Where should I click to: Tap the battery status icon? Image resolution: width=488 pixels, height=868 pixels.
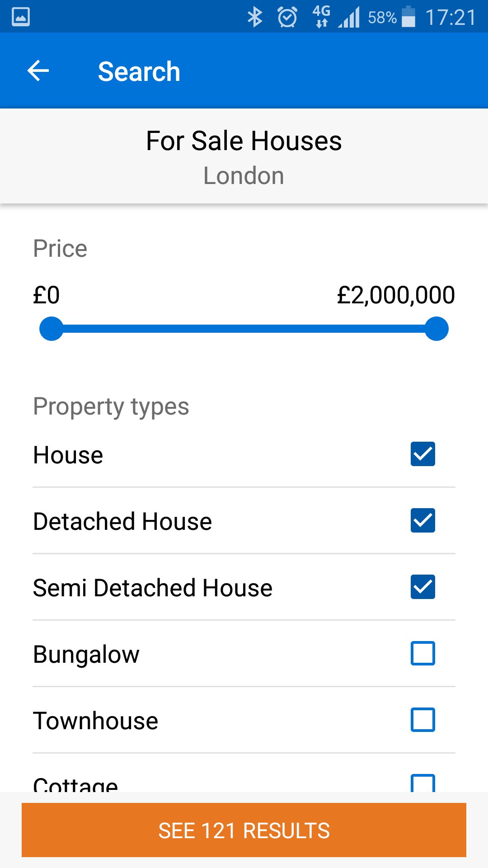click(x=408, y=17)
